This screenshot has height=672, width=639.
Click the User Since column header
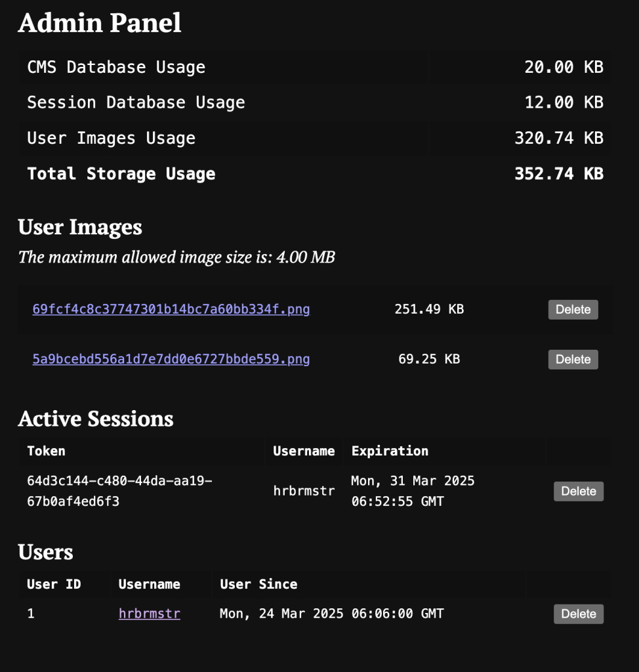coord(258,584)
